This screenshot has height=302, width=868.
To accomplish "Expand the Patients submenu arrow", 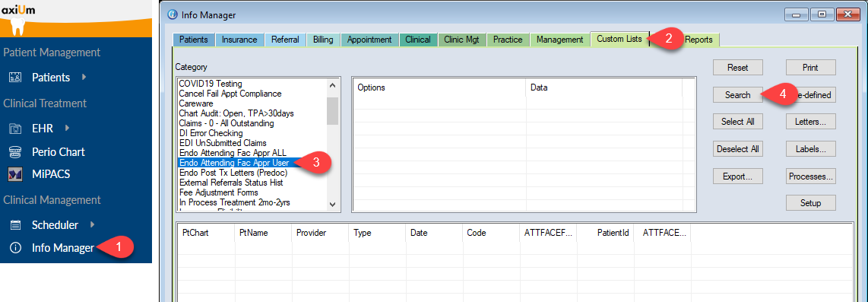I will [84, 77].
